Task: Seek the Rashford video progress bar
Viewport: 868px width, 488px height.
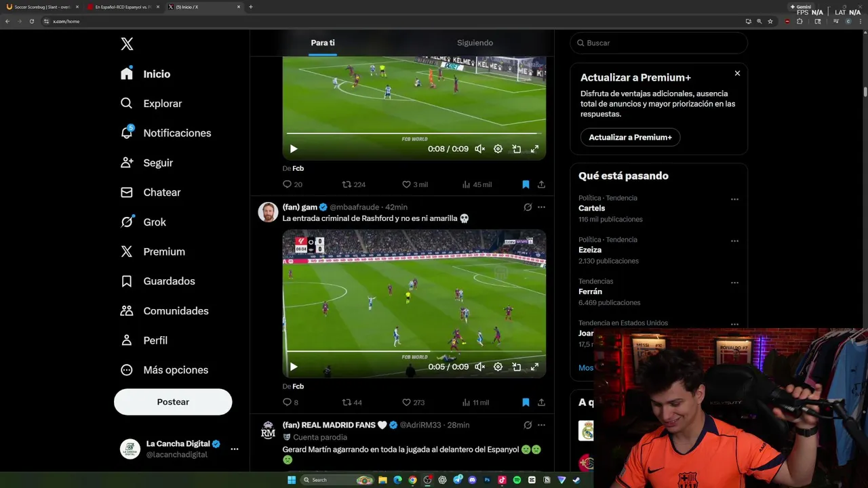Action: 414,351
